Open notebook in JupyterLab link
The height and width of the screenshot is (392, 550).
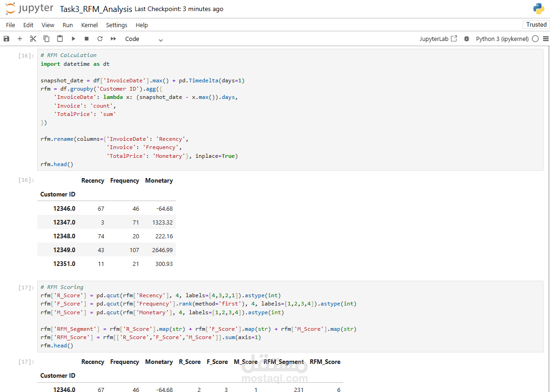[x=438, y=39]
